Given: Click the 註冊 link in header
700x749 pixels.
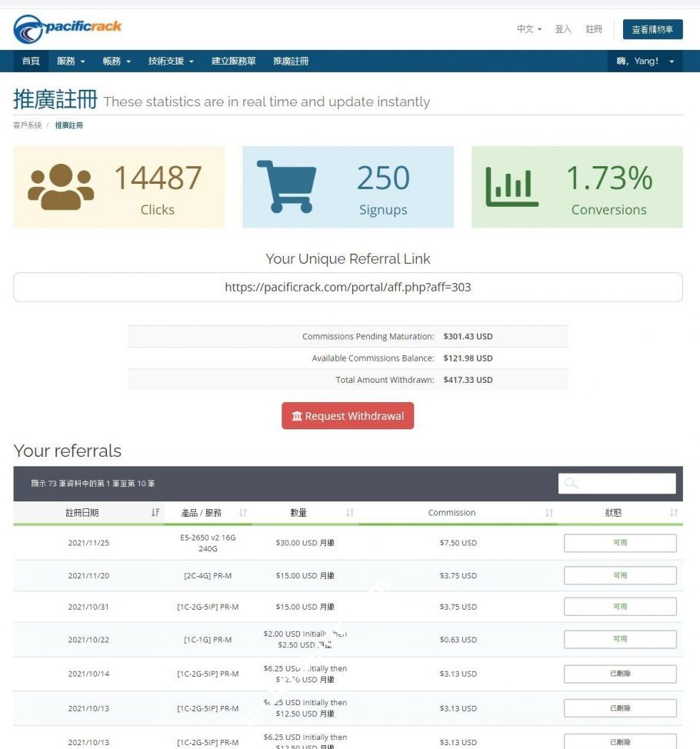Looking at the screenshot, I should (593, 29).
